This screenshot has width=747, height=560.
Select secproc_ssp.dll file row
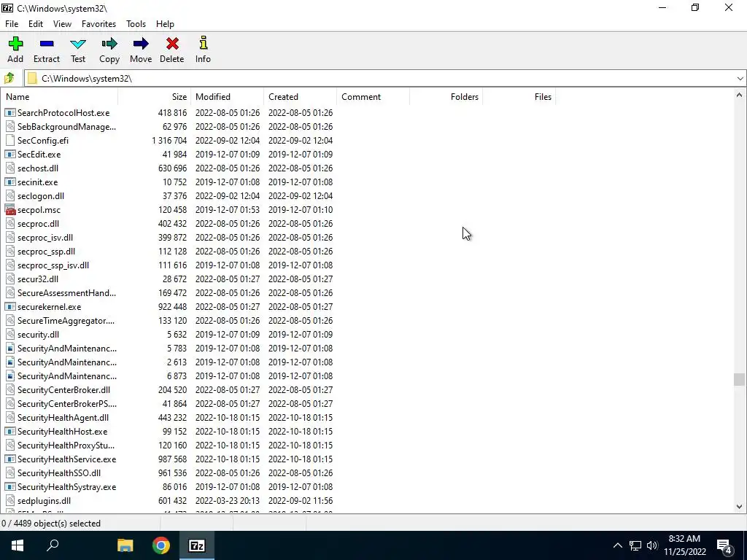279,251
